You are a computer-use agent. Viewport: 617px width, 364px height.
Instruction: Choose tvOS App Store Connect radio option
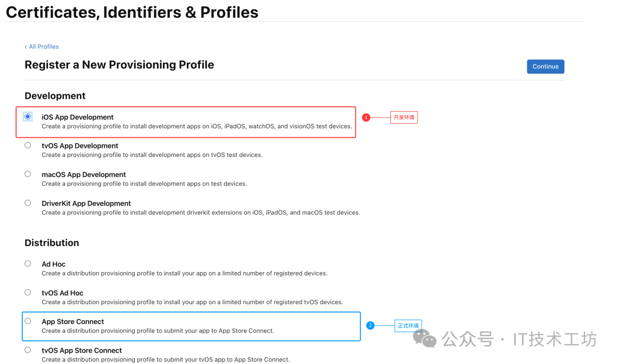pos(27,350)
